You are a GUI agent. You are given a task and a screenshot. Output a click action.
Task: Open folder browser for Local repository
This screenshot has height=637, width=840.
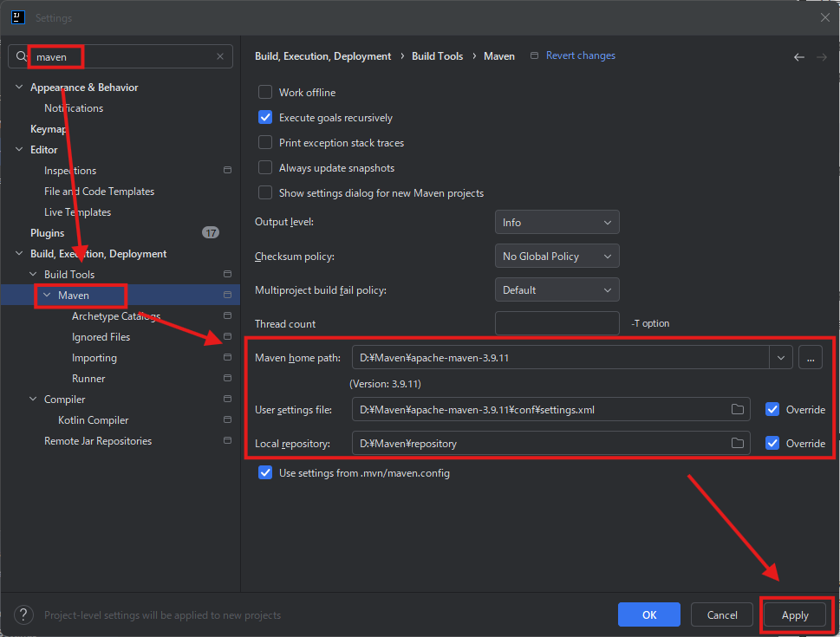[738, 443]
